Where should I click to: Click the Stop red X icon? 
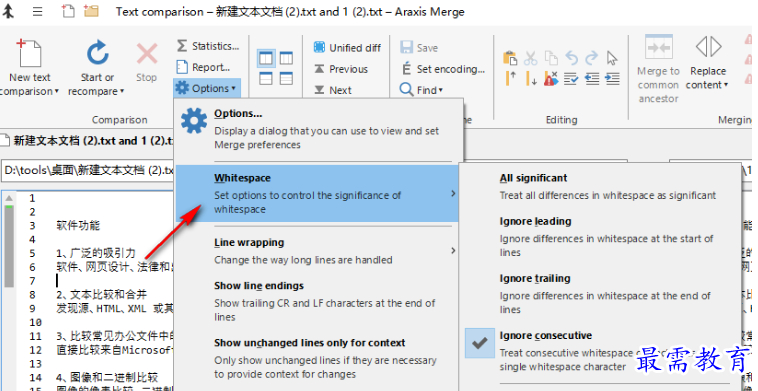tap(146, 53)
